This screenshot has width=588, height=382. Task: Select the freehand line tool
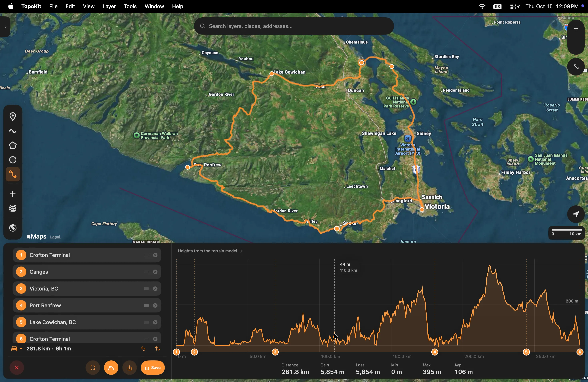tap(13, 131)
